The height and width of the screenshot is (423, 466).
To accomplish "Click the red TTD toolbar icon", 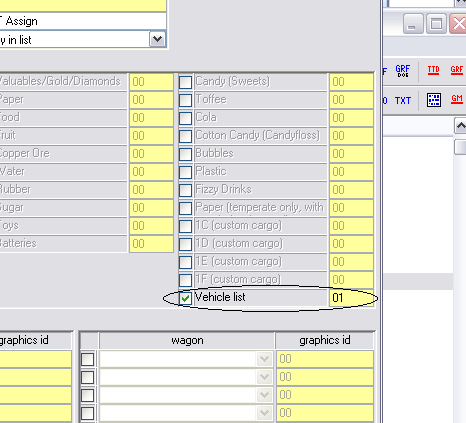I will point(433,70).
